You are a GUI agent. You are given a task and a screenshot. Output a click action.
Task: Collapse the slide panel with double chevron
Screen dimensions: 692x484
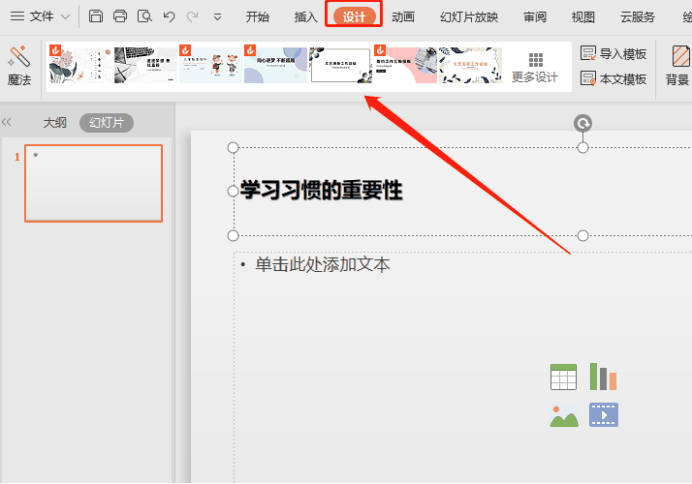point(7,122)
